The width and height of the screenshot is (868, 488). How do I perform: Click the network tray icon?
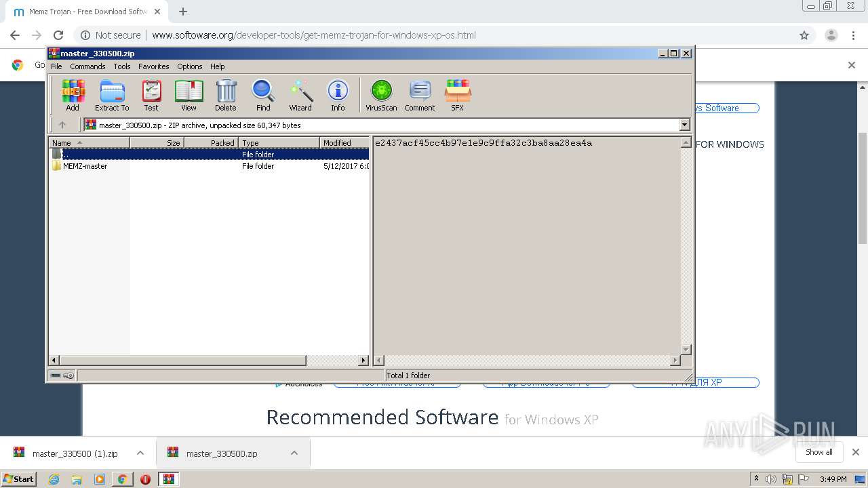pos(787,479)
